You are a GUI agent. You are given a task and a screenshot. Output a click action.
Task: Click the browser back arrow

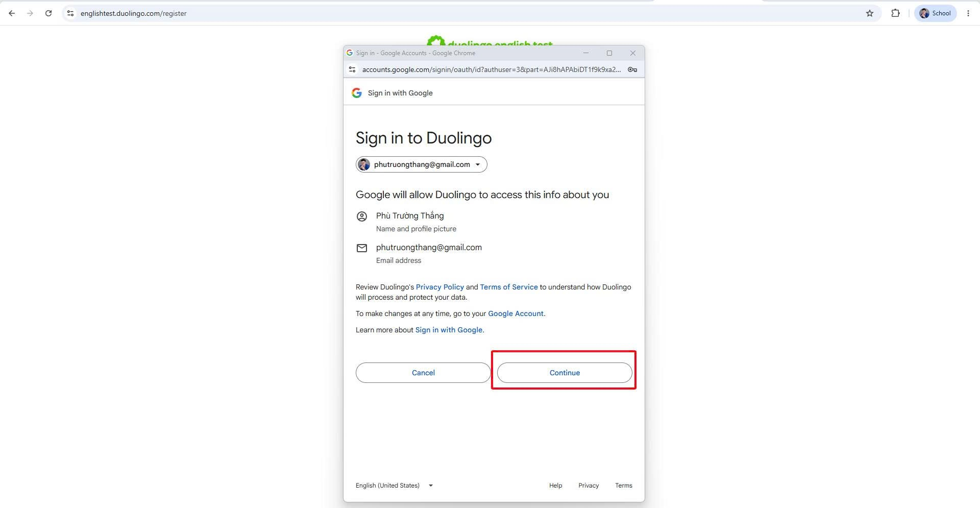12,13
